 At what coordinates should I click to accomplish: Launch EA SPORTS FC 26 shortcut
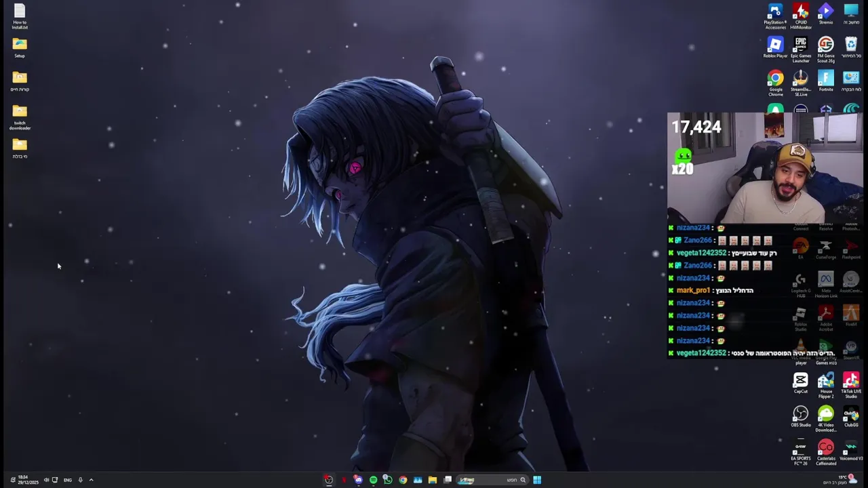(801, 453)
